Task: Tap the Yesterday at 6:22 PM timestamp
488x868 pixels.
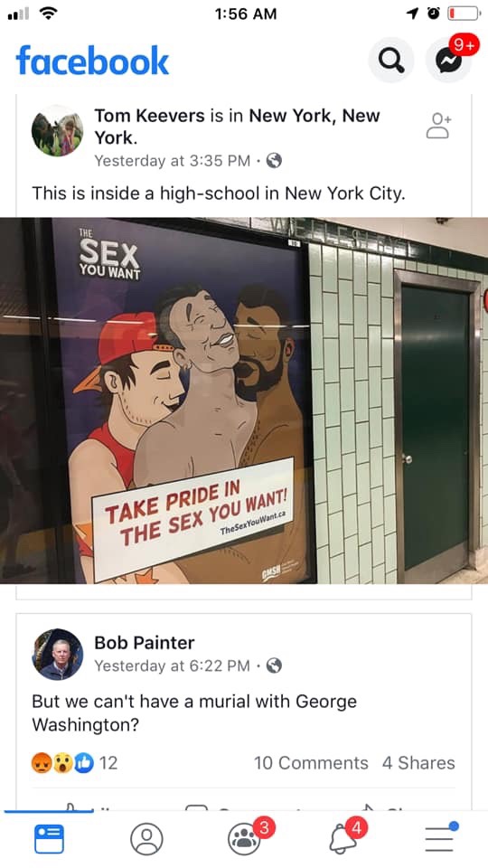Action: point(172,665)
